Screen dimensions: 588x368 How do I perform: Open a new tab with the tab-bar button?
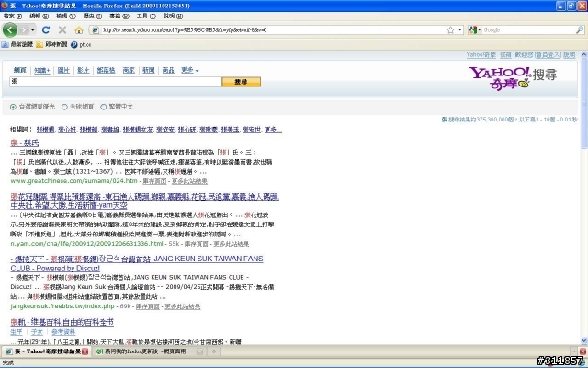pyautogui.click(x=214, y=351)
